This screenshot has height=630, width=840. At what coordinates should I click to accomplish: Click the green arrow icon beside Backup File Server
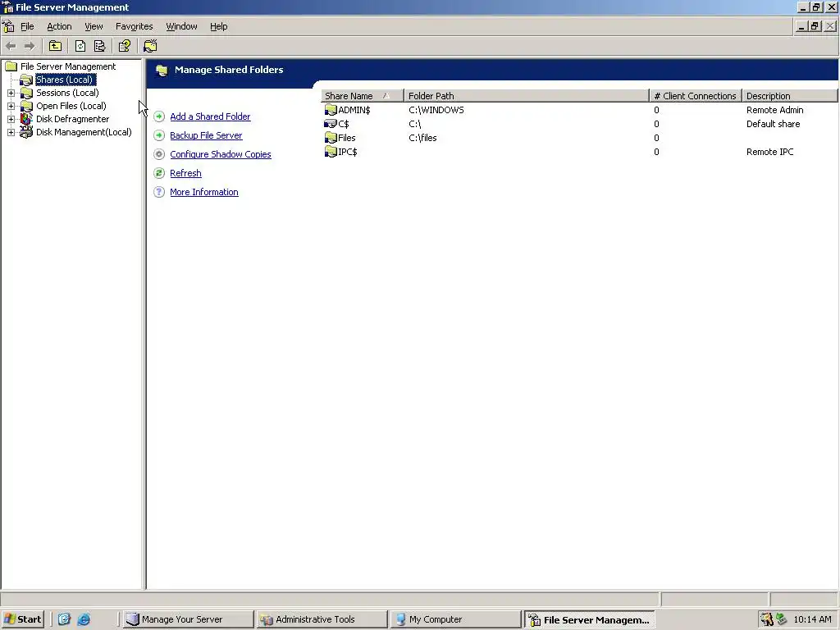(x=159, y=135)
